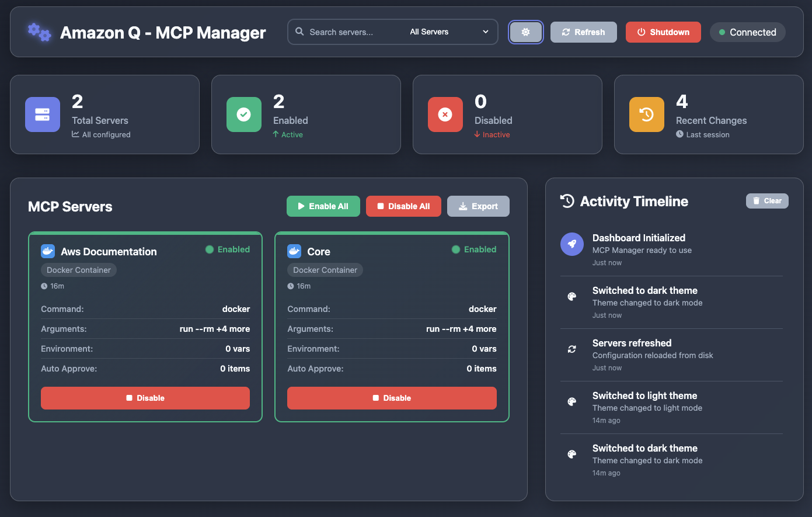Viewport: 812px width, 517px height.
Task: Click Enable All button
Action: (x=323, y=206)
